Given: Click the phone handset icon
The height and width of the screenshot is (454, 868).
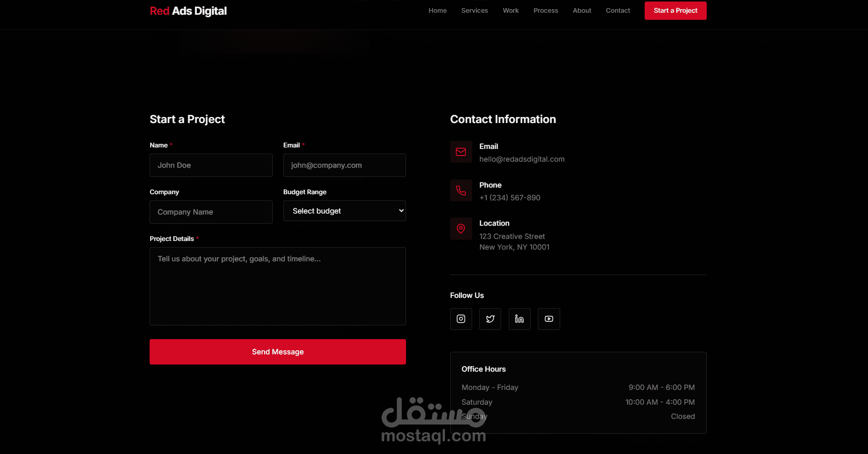Looking at the screenshot, I should tap(461, 191).
